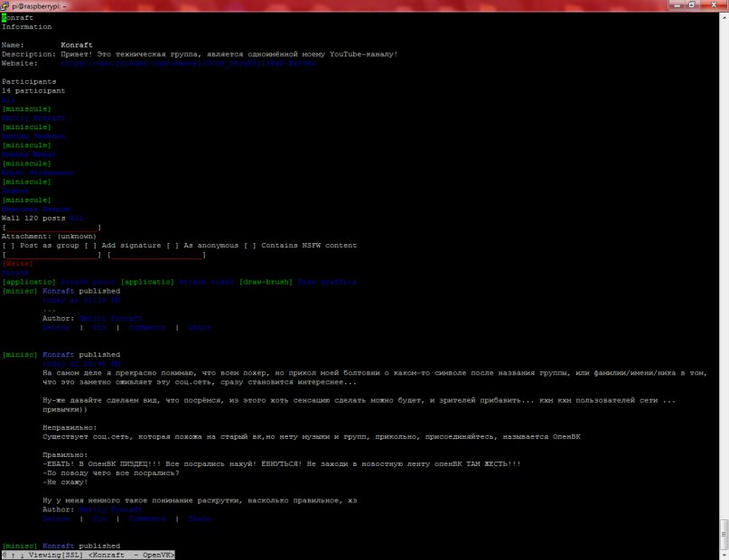Pin the '...' post
Viewport: 729px width, 560px height.
[x=99, y=328]
